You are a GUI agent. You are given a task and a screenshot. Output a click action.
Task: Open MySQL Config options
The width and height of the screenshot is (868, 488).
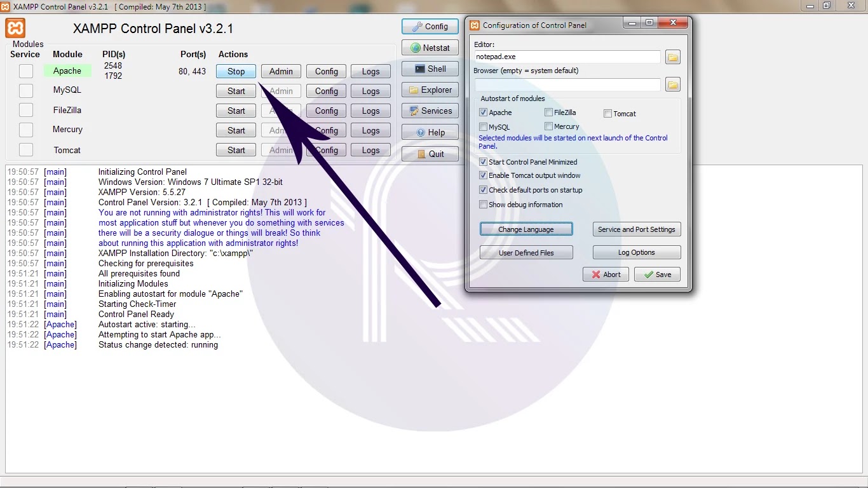coord(326,91)
